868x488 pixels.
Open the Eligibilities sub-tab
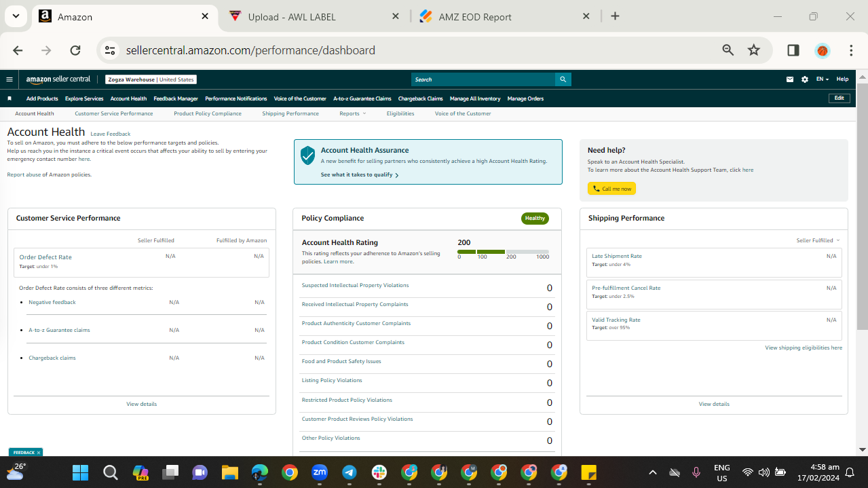coord(400,113)
